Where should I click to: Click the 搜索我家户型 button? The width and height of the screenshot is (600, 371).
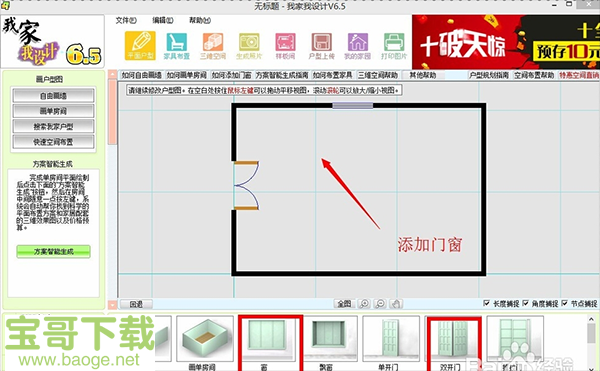(x=53, y=127)
